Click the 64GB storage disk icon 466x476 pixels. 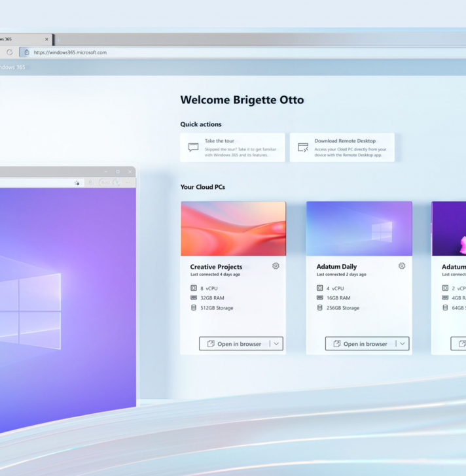click(445, 307)
